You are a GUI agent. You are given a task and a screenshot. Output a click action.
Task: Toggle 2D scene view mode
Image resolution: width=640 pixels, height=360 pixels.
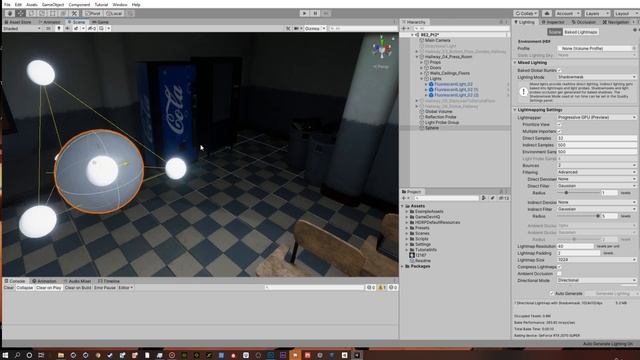click(x=48, y=29)
